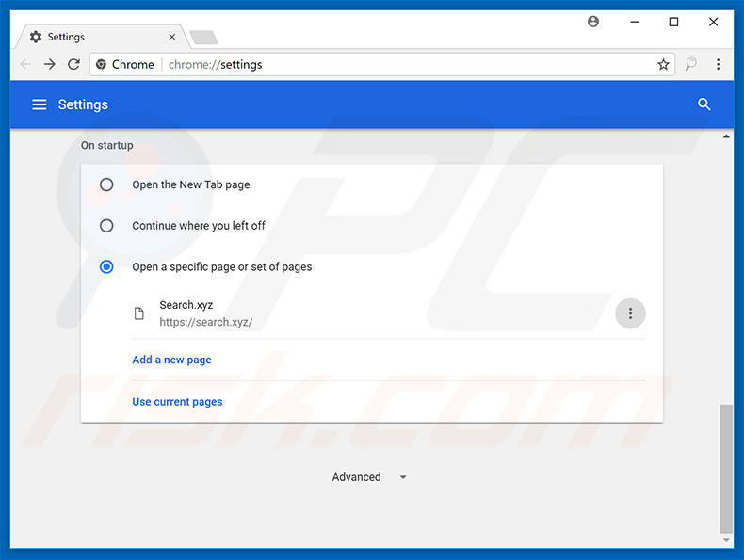This screenshot has width=744, height=560.
Task: Close the Chrome window
Action: coord(713,22)
